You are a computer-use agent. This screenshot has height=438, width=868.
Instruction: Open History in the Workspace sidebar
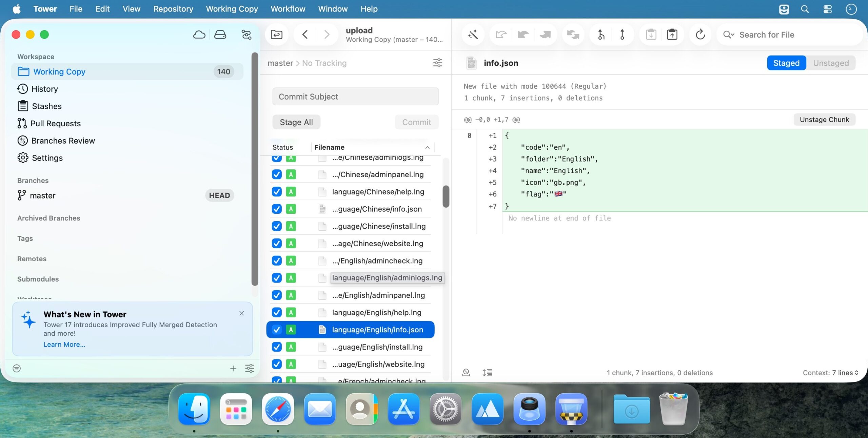pos(127,89)
